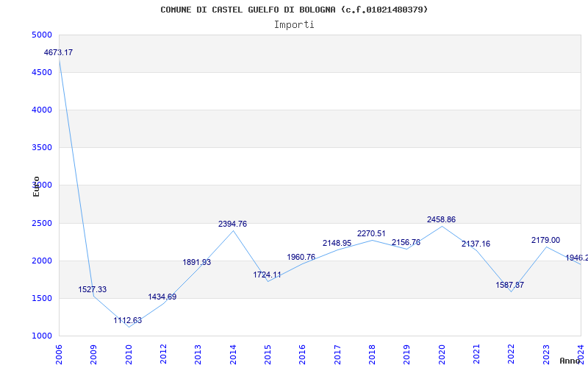Click the 2017 x-axis year label
Screen dimensions: 588x368
coord(337,355)
